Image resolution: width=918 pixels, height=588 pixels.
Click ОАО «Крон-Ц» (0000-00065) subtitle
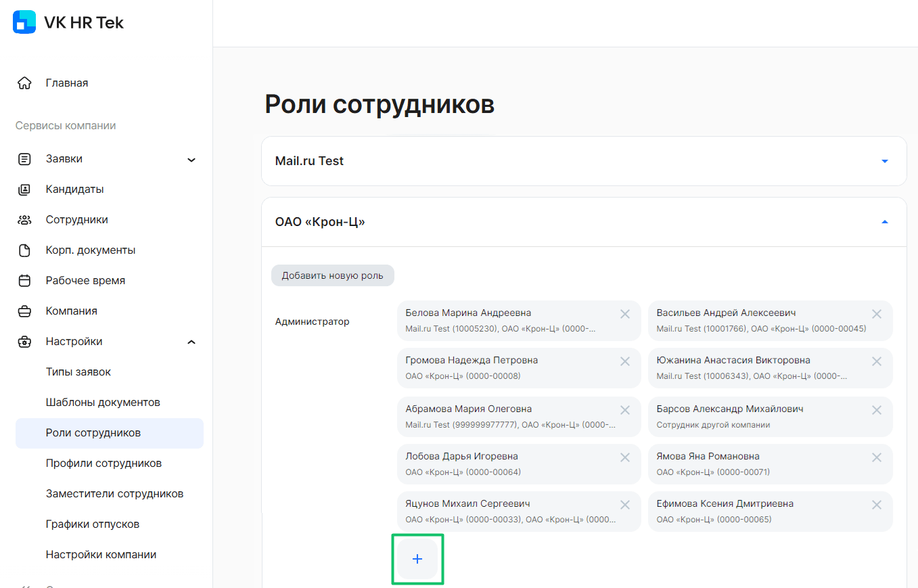pos(714,520)
